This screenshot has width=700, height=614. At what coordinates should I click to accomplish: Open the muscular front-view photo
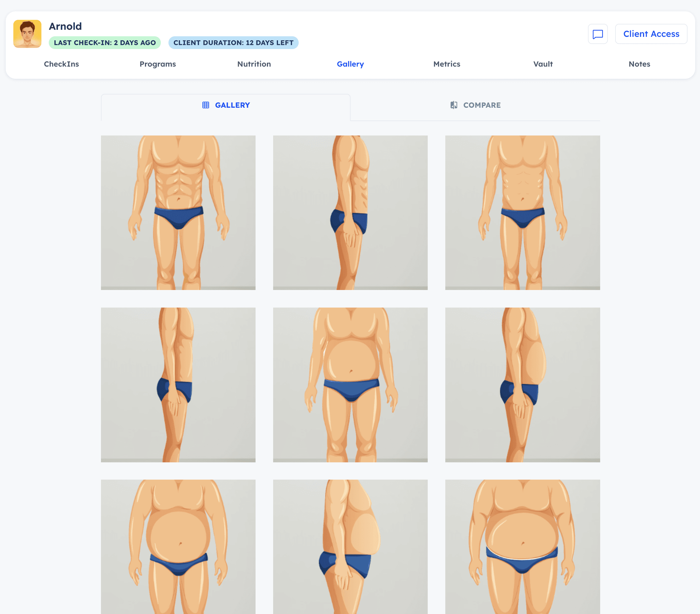click(x=178, y=213)
